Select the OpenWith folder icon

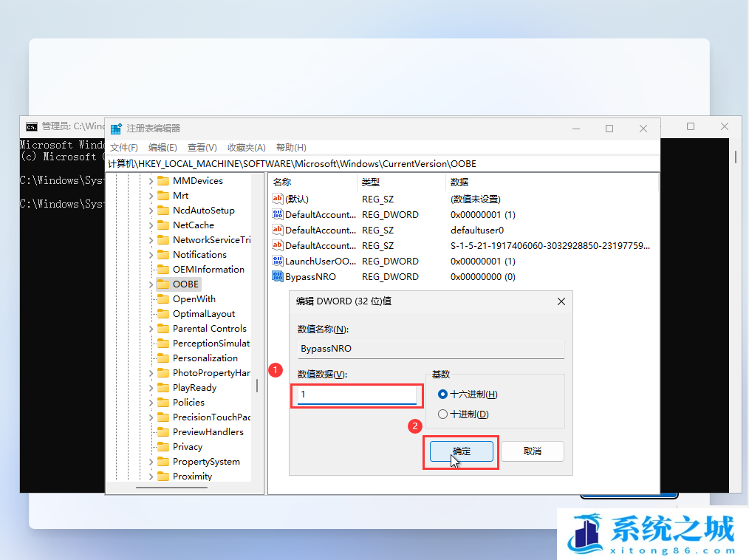[x=163, y=299]
